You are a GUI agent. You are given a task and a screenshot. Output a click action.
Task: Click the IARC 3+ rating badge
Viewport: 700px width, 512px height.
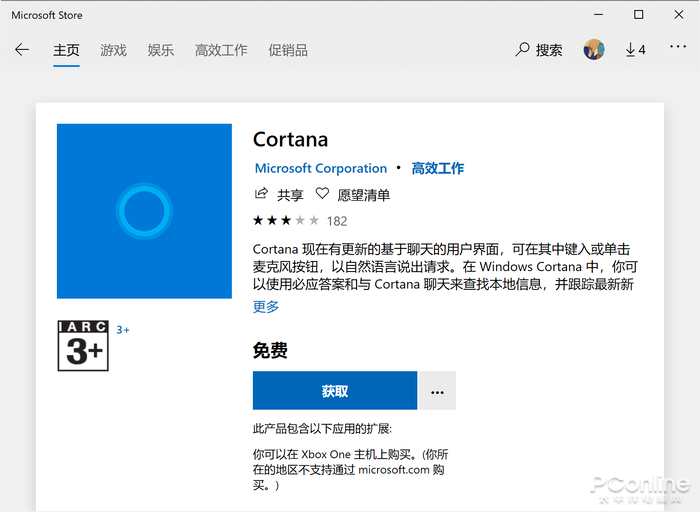coord(82,345)
